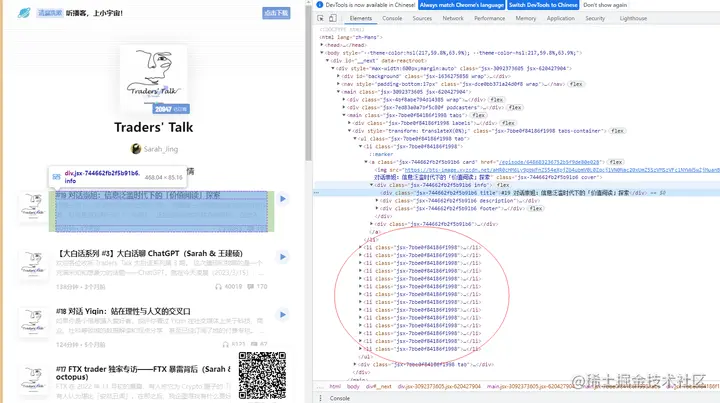Image resolution: width=720 pixels, height=403 pixels.
Task: Open the img src image URL link
Action: point(562,170)
